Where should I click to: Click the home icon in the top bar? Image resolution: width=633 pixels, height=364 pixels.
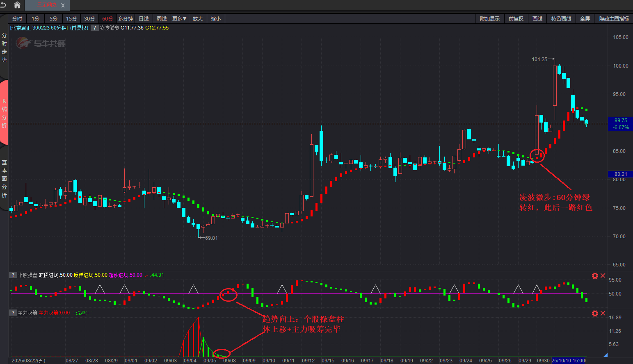[17, 5]
